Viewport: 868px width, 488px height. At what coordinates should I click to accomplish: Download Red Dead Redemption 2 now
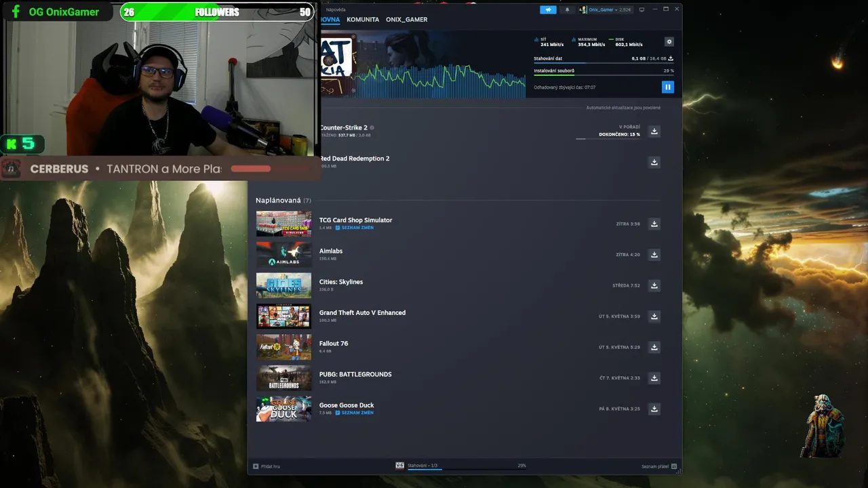tap(654, 162)
